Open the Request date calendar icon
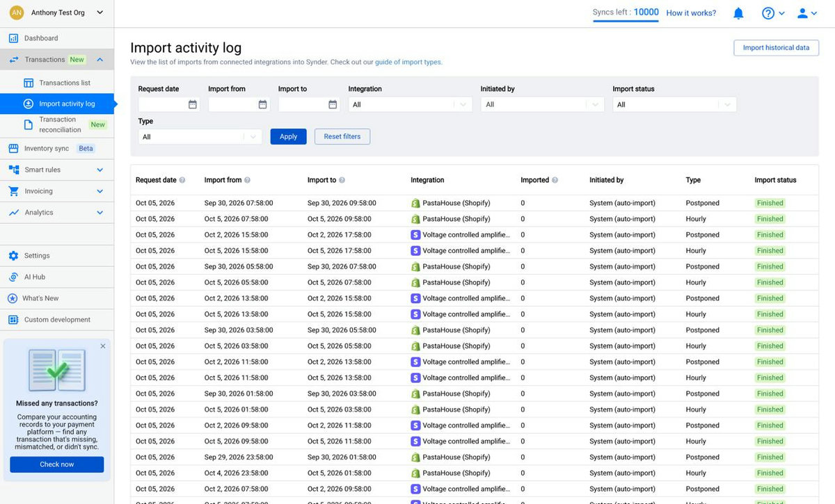 193,104
